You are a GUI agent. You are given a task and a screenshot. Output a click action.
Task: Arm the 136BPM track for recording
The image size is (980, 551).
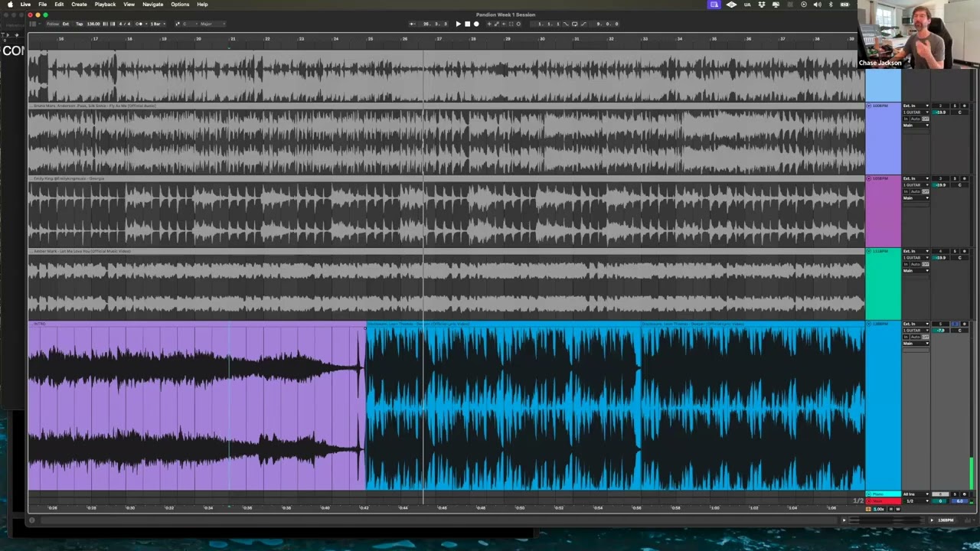click(964, 324)
